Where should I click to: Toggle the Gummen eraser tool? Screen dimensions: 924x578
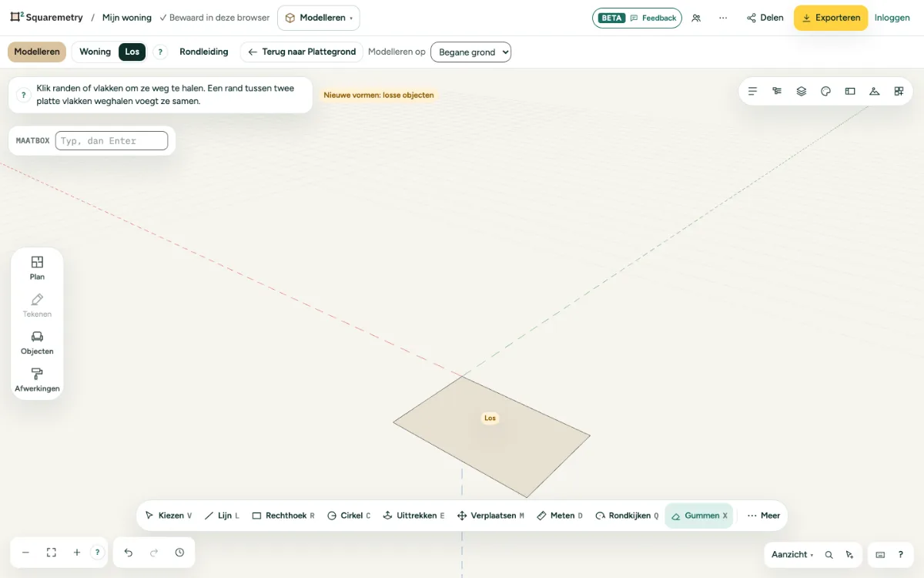[x=699, y=516]
